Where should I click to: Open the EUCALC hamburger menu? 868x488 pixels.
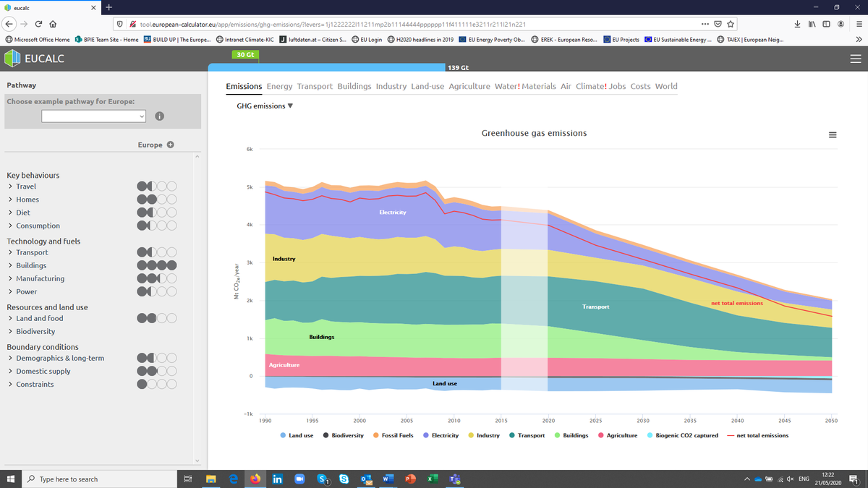(856, 59)
